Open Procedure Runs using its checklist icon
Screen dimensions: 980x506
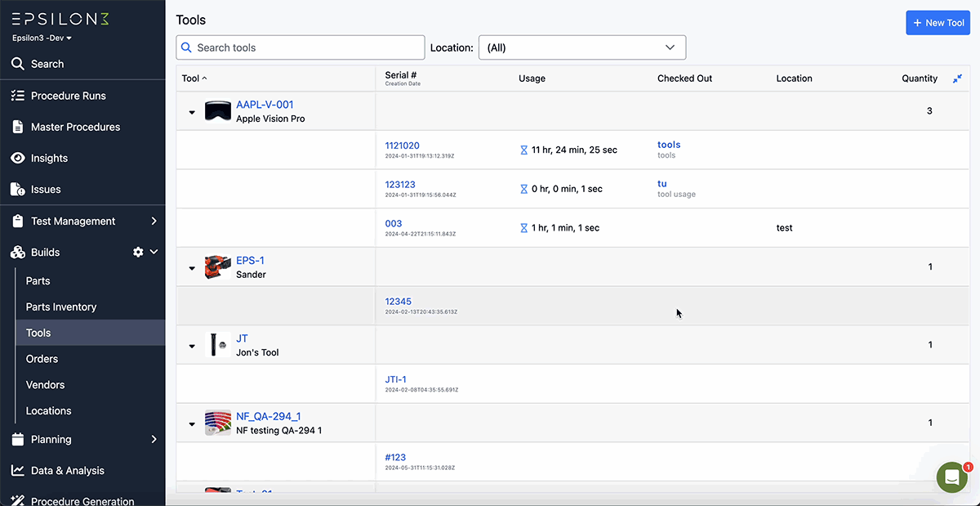(x=17, y=95)
